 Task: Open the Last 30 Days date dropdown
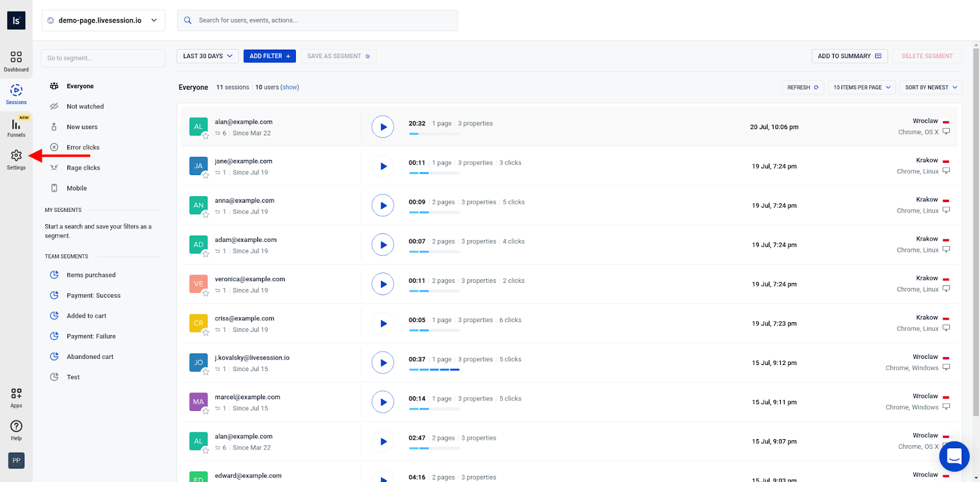tap(208, 56)
